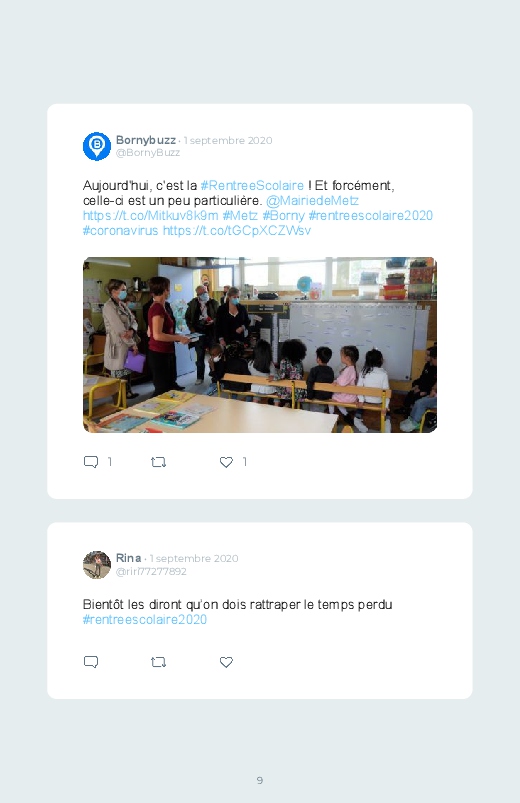Open the classroom photo in the tweet
This screenshot has height=803, width=520.
click(x=260, y=345)
